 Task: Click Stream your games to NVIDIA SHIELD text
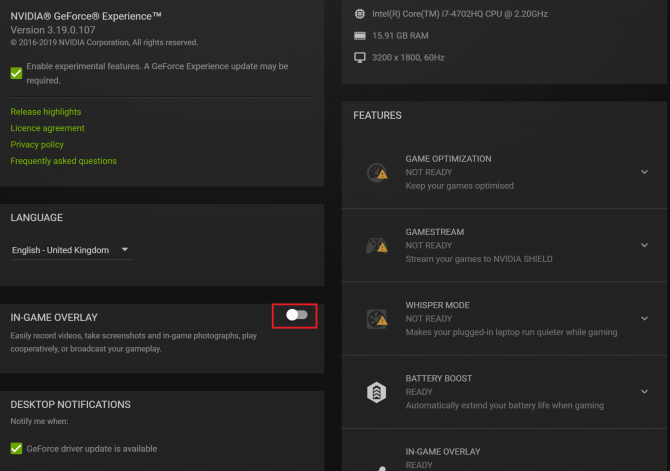tap(479, 259)
